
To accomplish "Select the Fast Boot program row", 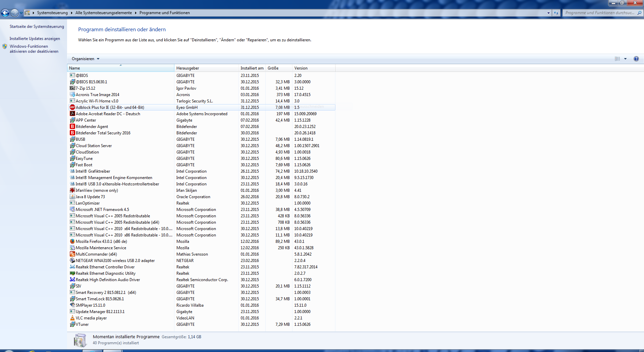I will [x=201, y=165].
